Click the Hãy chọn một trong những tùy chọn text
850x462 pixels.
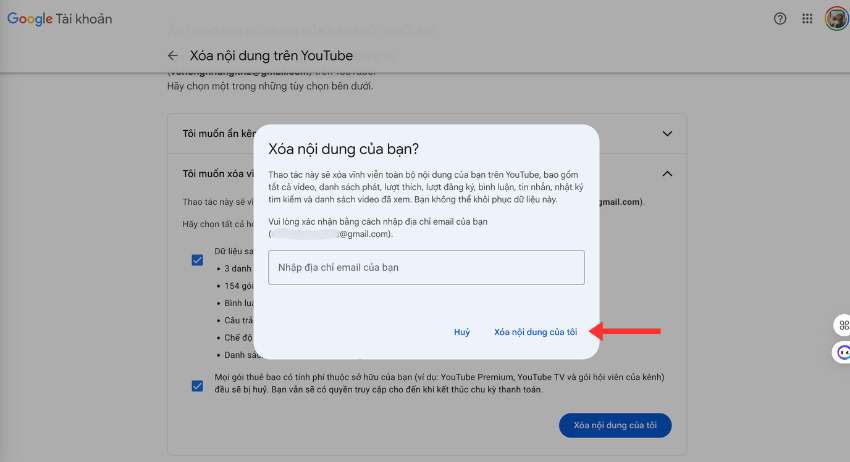(270, 86)
